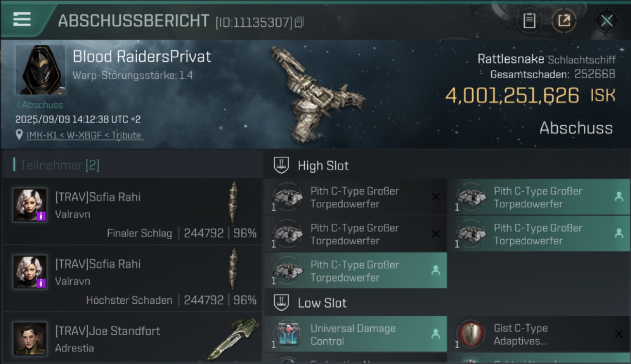Click the share export icon
This screenshot has height=364, width=631.
[564, 21]
